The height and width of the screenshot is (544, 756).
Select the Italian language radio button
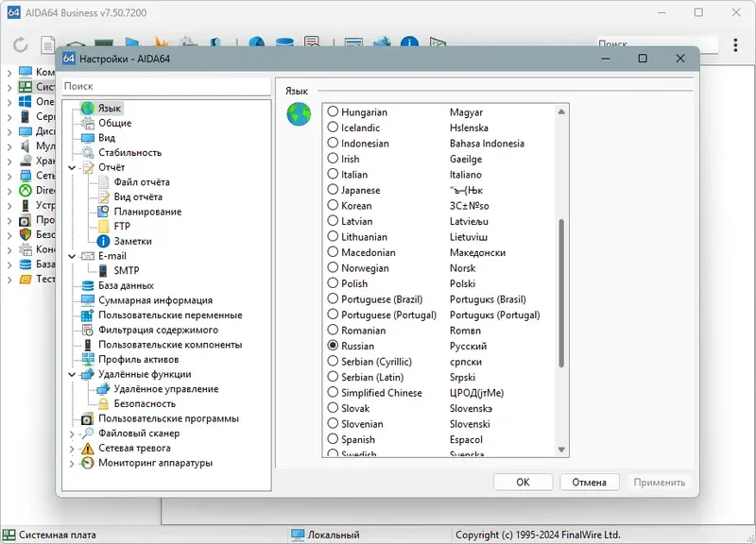click(x=333, y=174)
